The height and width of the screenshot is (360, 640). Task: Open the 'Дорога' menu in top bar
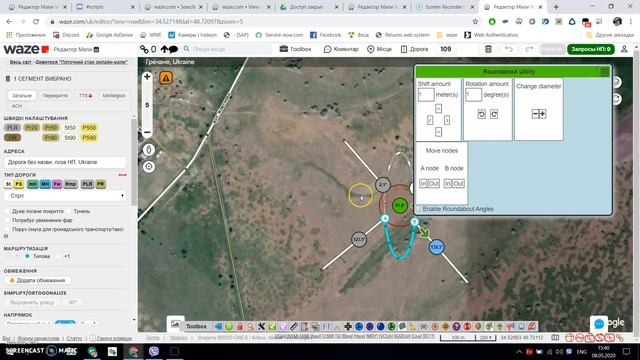click(414, 49)
